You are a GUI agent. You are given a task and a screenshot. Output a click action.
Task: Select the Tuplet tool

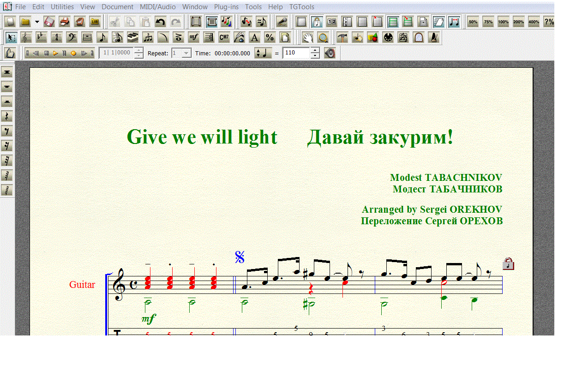click(148, 37)
